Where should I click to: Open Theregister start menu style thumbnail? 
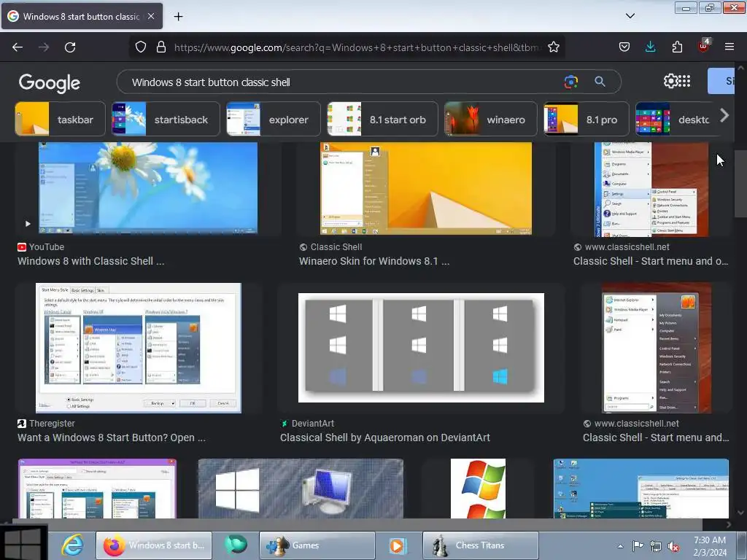tap(139, 348)
